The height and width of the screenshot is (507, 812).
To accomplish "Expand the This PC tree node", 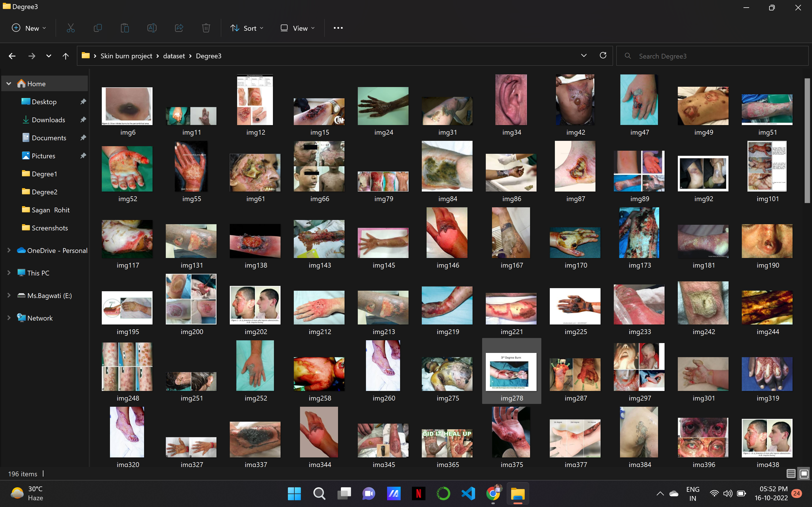I will 9,273.
